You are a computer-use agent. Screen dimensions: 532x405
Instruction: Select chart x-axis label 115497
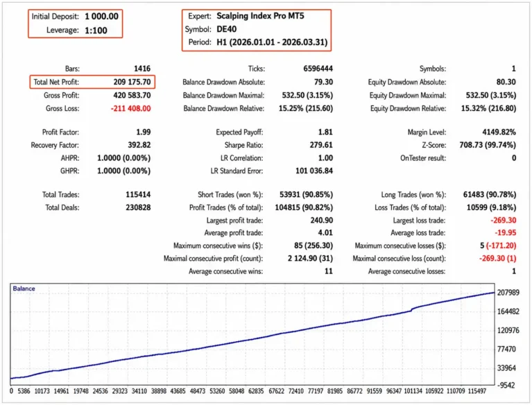tap(477, 391)
